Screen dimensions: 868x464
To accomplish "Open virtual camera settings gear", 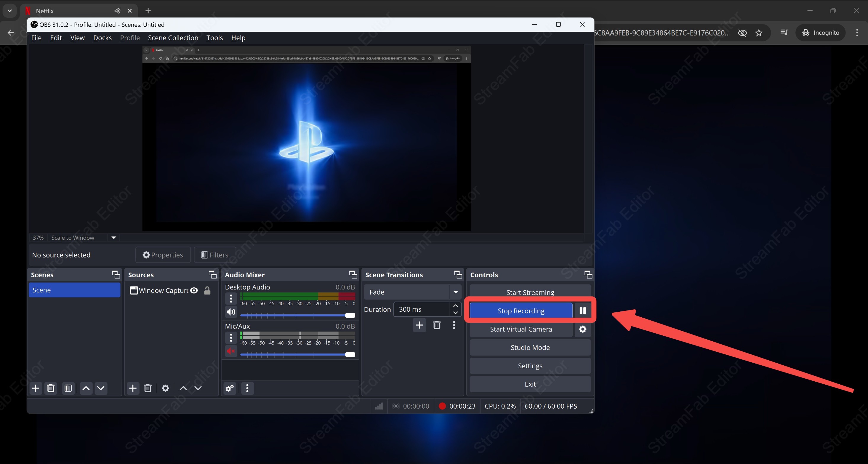I will 583,329.
